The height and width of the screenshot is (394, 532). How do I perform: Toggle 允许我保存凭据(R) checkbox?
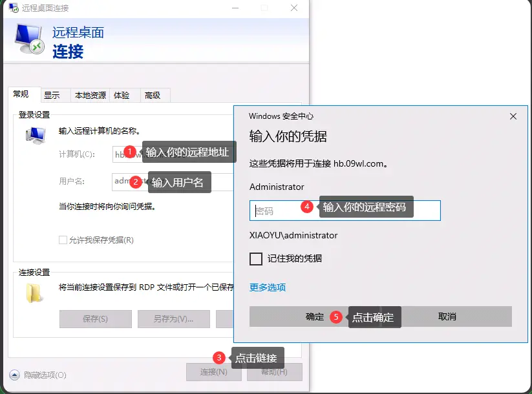coord(63,240)
